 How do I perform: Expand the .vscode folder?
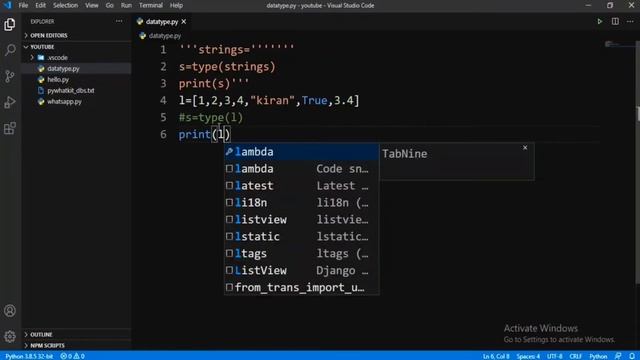click(x=57, y=58)
